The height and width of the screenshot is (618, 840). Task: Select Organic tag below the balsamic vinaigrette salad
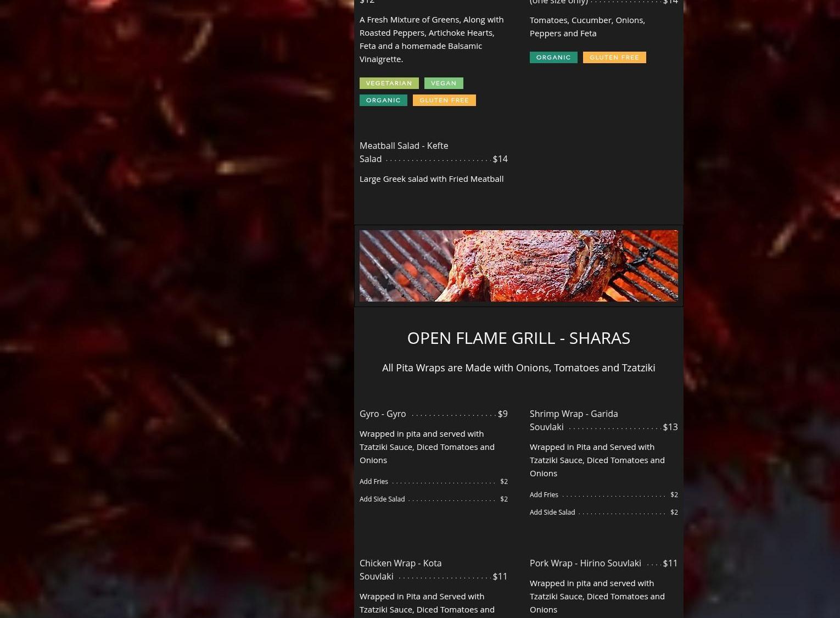click(383, 101)
